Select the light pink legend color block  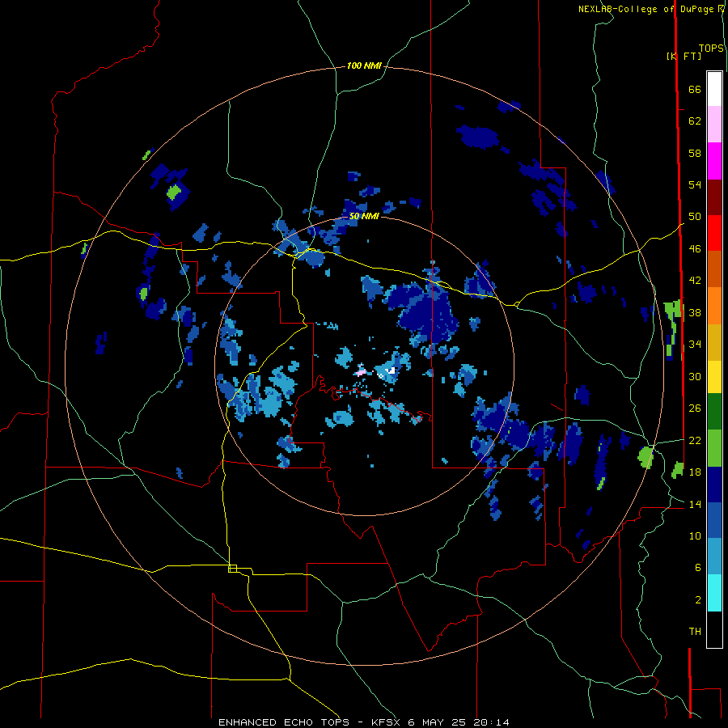click(714, 125)
